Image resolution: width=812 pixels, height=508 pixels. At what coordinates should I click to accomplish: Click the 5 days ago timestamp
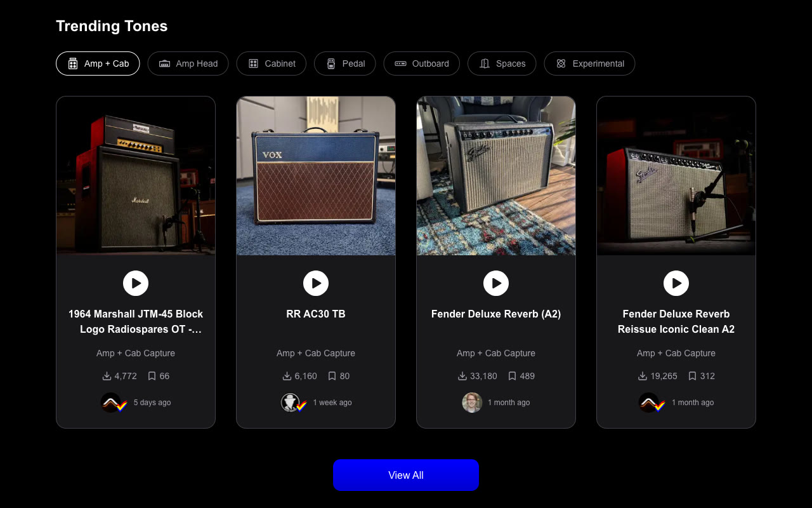[x=152, y=403]
